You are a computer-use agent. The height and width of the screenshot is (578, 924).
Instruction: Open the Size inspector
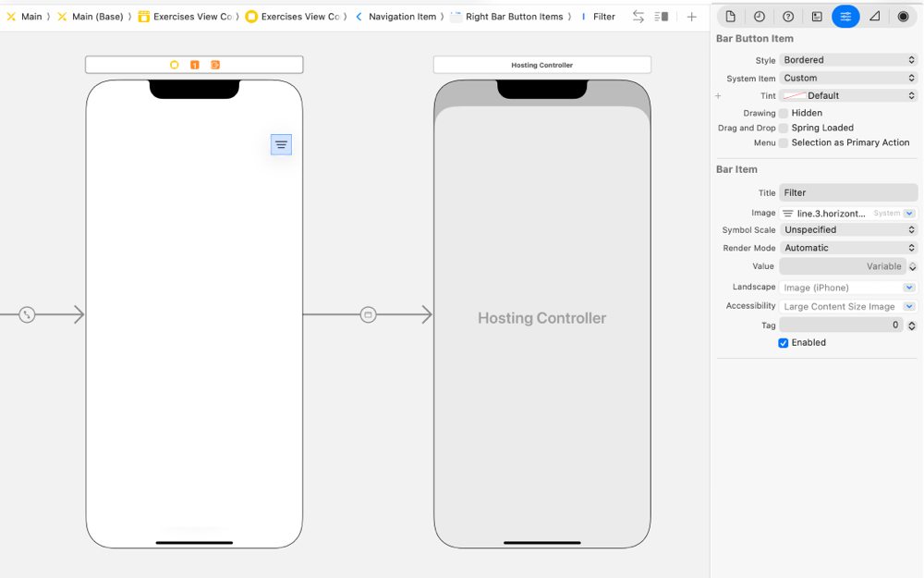tap(874, 16)
